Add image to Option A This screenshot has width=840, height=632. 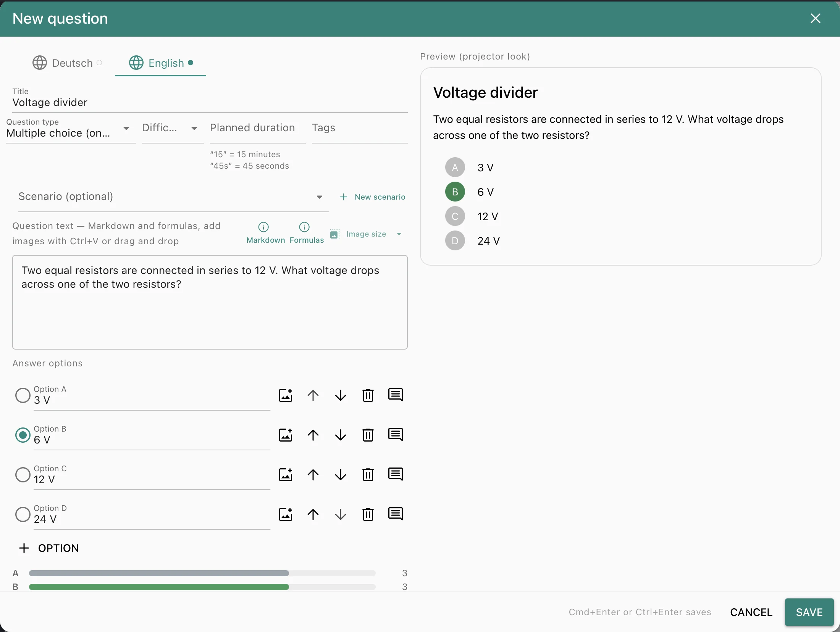click(286, 395)
